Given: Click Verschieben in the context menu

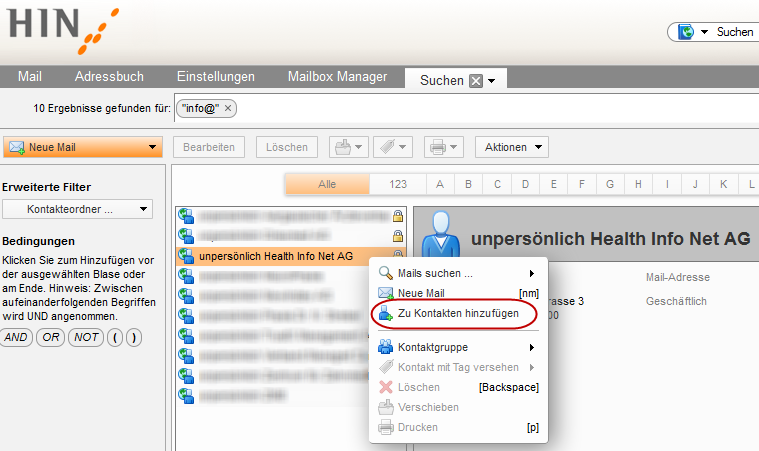Looking at the screenshot, I should click(458, 407).
